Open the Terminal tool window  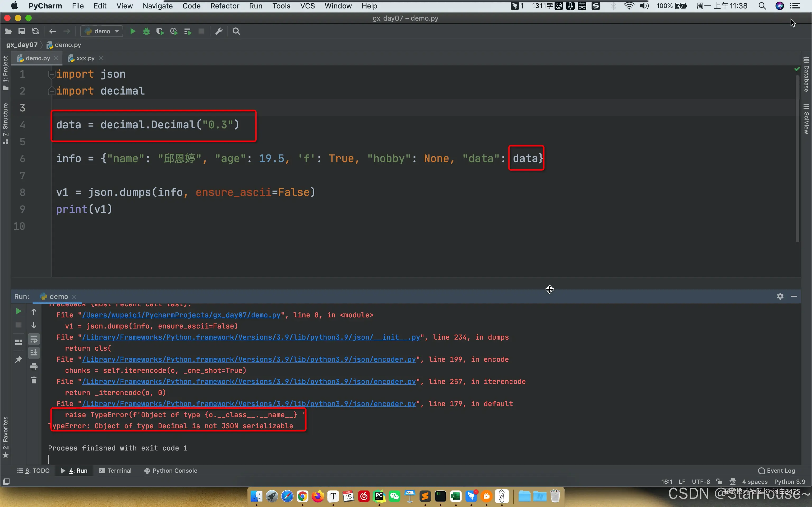pyautogui.click(x=116, y=471)
